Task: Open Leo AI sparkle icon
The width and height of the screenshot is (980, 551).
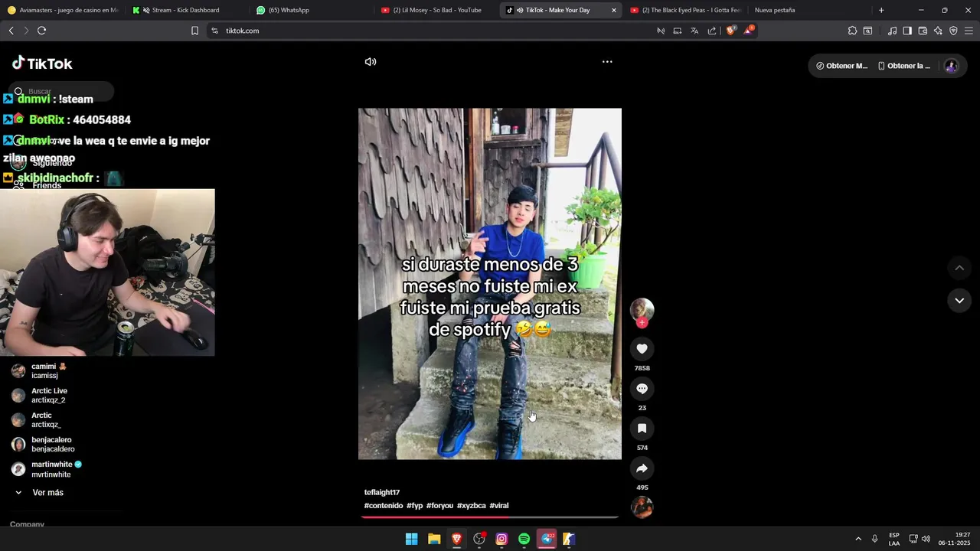Action: pyautogui.click(x=938, y=31)
